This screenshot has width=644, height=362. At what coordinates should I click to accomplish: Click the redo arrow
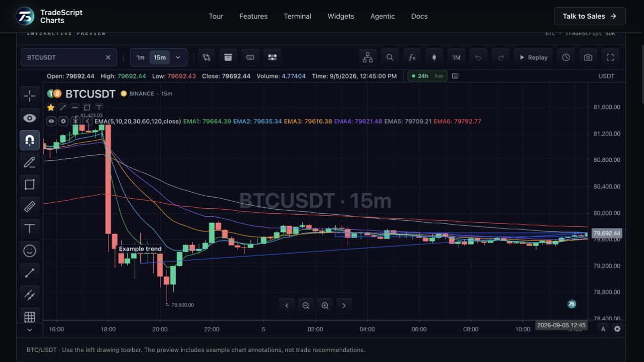[501, 57]
